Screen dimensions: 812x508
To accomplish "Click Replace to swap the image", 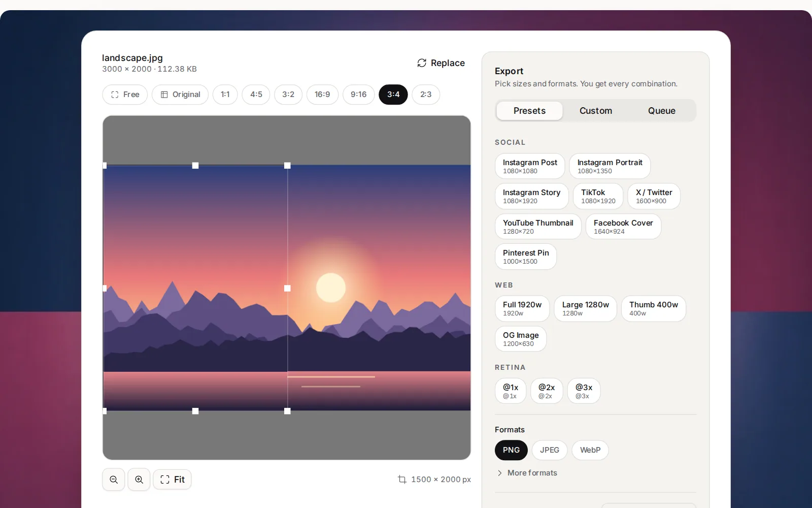I will click(441, 63).
